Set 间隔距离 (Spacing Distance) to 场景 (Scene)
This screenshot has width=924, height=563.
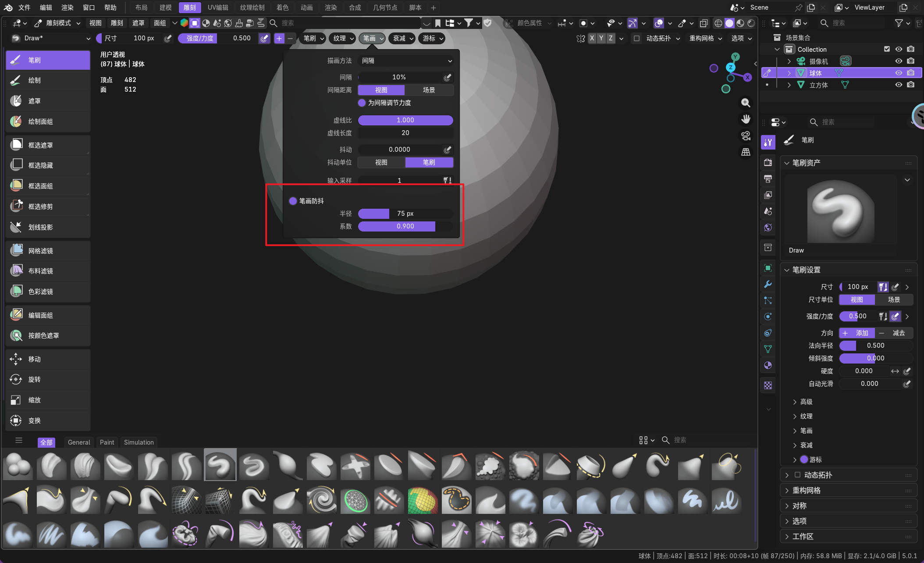coord(429,90)
